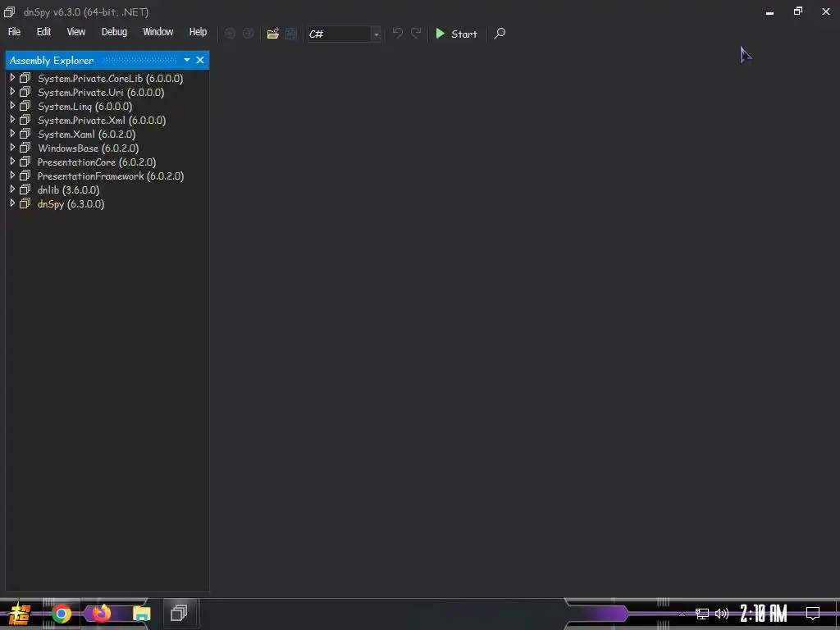Image resolution: width=840 pixels, height=630 pixels.
Task: Select dnSpy (6.3.0.0) text
Action: click(71, 204)
